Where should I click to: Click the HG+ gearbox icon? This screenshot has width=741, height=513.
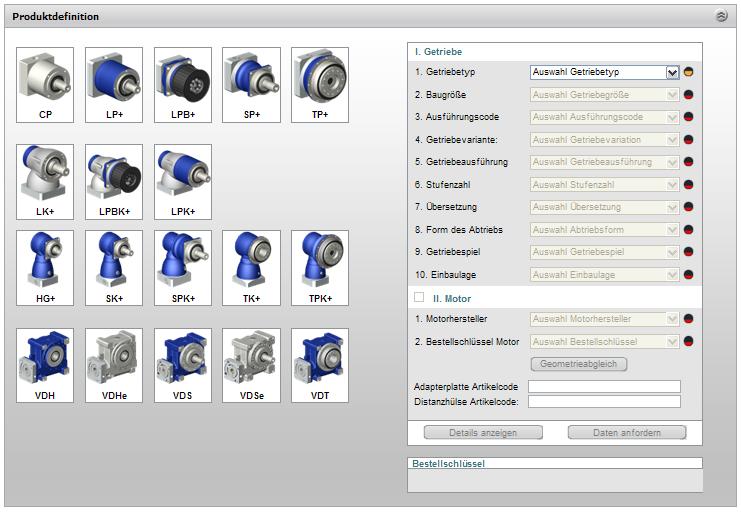click(45, 268)
